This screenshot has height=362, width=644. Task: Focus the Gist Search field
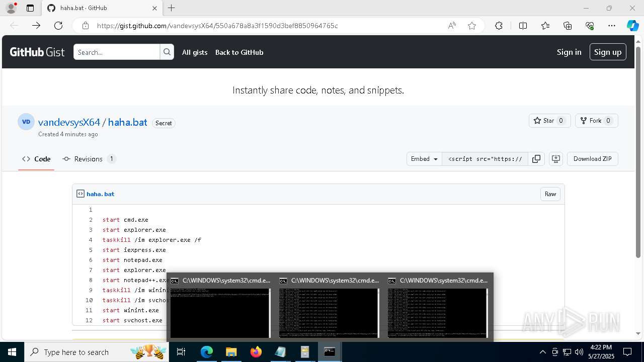pos(117,52)
